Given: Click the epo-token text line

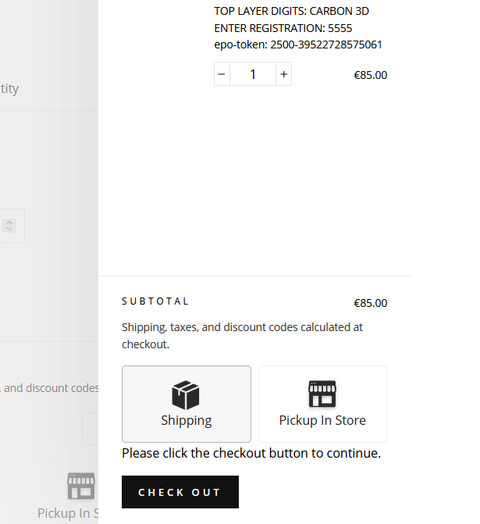Looking at the screenshot, I should tap(298, 44).
